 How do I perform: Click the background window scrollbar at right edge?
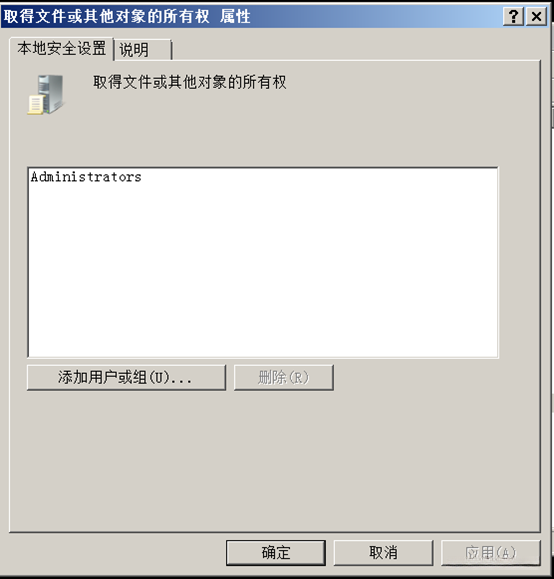[x=552, y=118]
